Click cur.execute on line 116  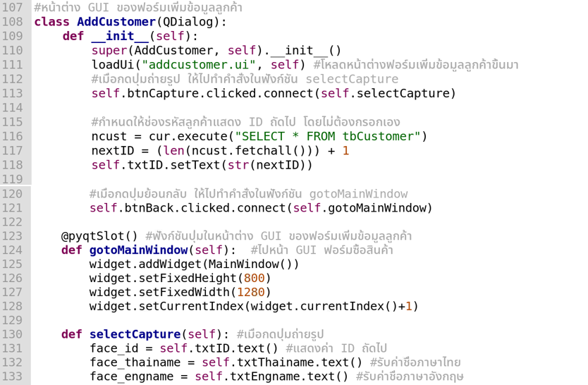(188, 137)
